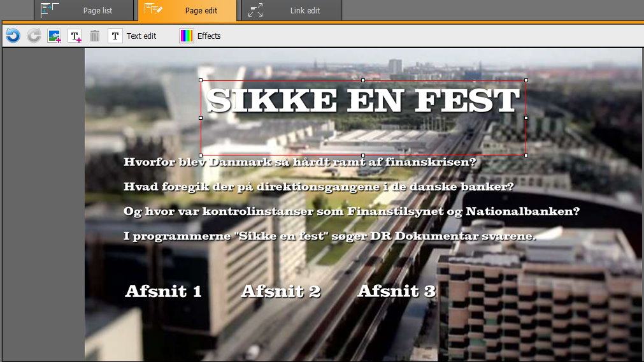Click the Delete trash can icon
This screenshot has width=644, height=362.
(x=95, y=36)
